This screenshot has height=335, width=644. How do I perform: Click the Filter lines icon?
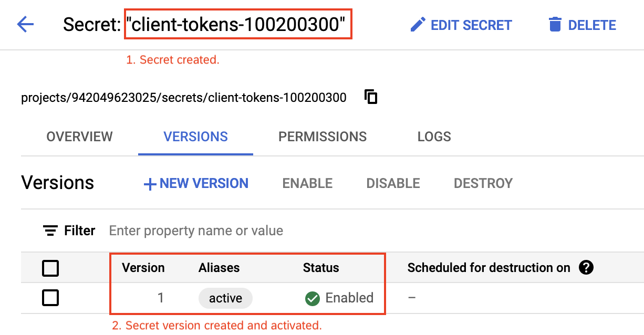(x=50, y=231)
